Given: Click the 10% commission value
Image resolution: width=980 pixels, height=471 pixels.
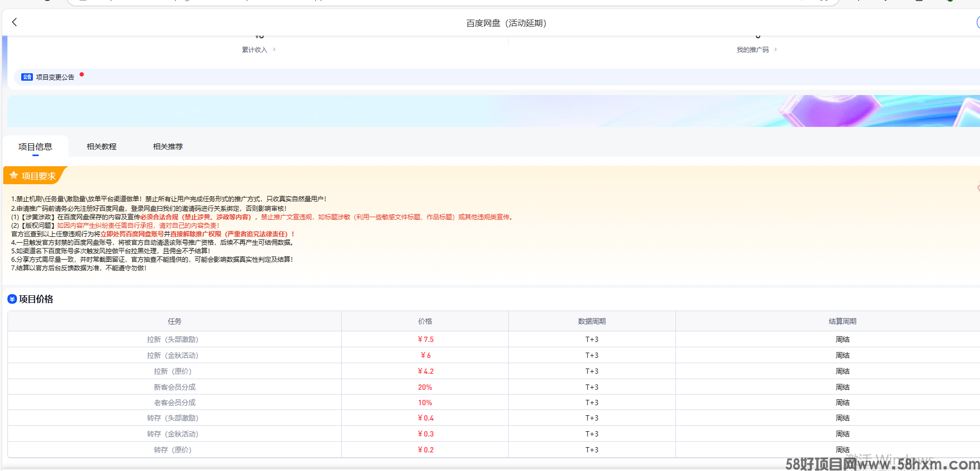Looking at the screenshot, I should click(x=425, y=403).
